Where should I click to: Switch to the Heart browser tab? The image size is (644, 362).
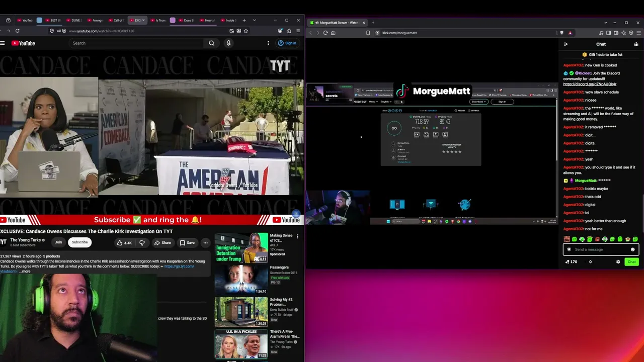pyautogui.click(x=207, y=21)
